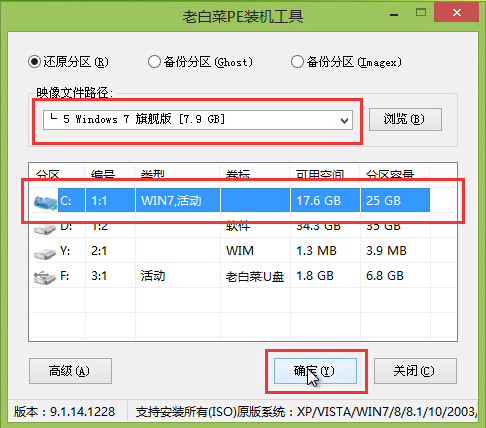Click the F: USB drive icon

45,278
